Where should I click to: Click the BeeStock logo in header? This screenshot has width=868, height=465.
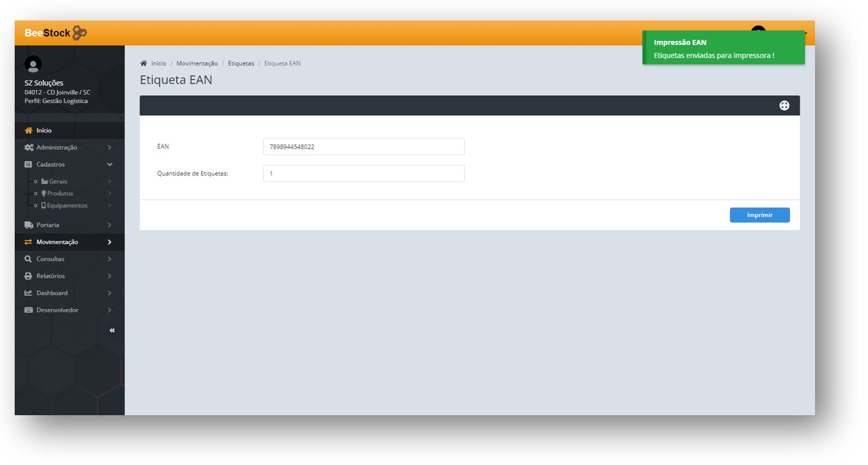[x=55, y=33]
